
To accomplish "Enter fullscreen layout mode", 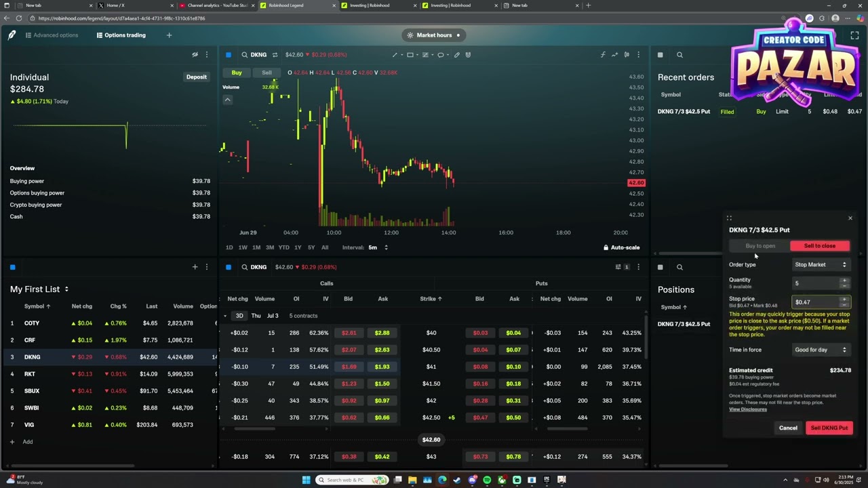I will coord(854,35).
